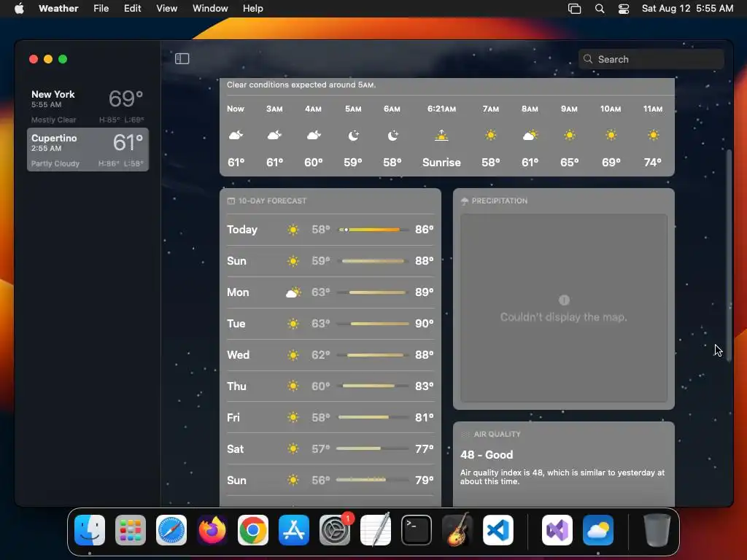Click the 3AM partly cloudy night icon
This screenshot has height=560, width=747.
coord(274,136)
